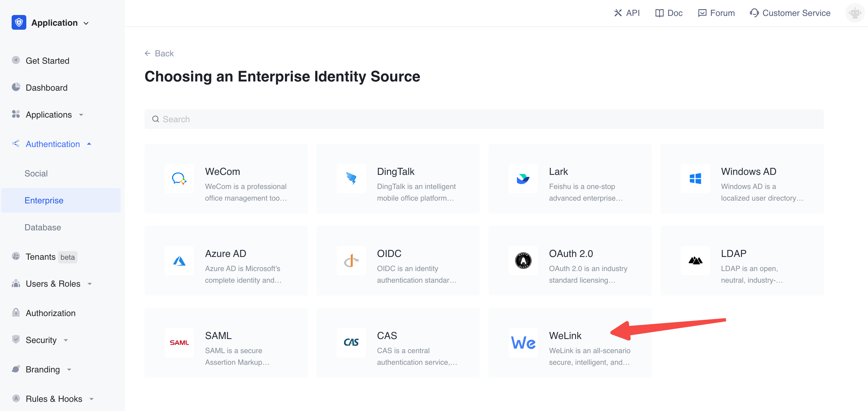This screenshot has height=411, width=868.
Task: Click the user avatar robot icon
Action: tap(855, 13)
